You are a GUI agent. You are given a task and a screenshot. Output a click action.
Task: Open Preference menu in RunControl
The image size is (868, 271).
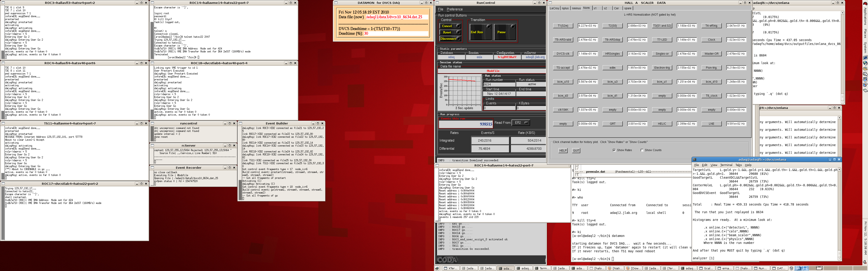455,9
